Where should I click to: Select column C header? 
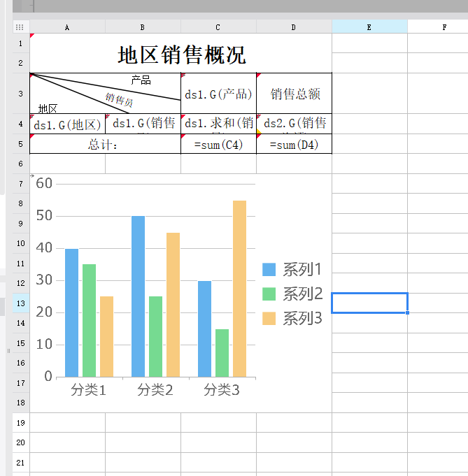tap(218, 27)
